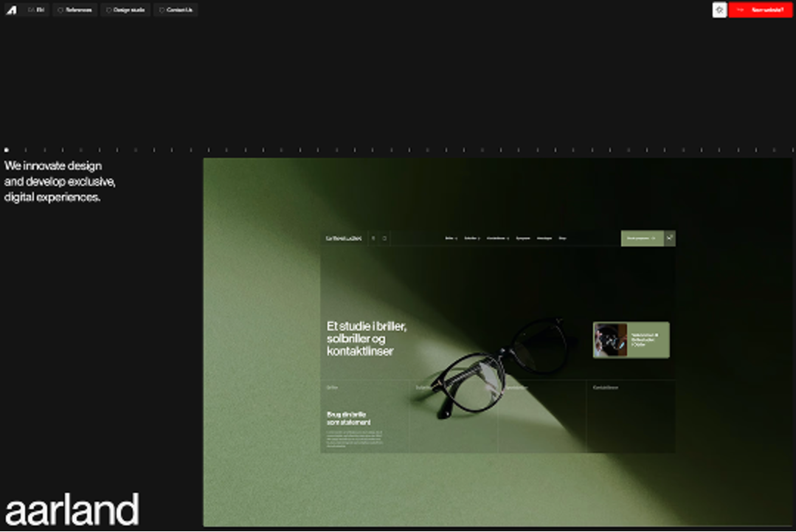Viewport: 796px width, 532px height.
Task: Switch the site language to EN
Action: coord(39,10)
